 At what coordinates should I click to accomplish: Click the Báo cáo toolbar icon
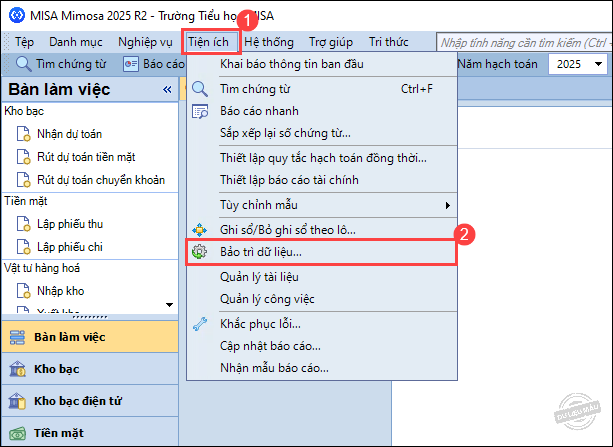coord(131,64)
